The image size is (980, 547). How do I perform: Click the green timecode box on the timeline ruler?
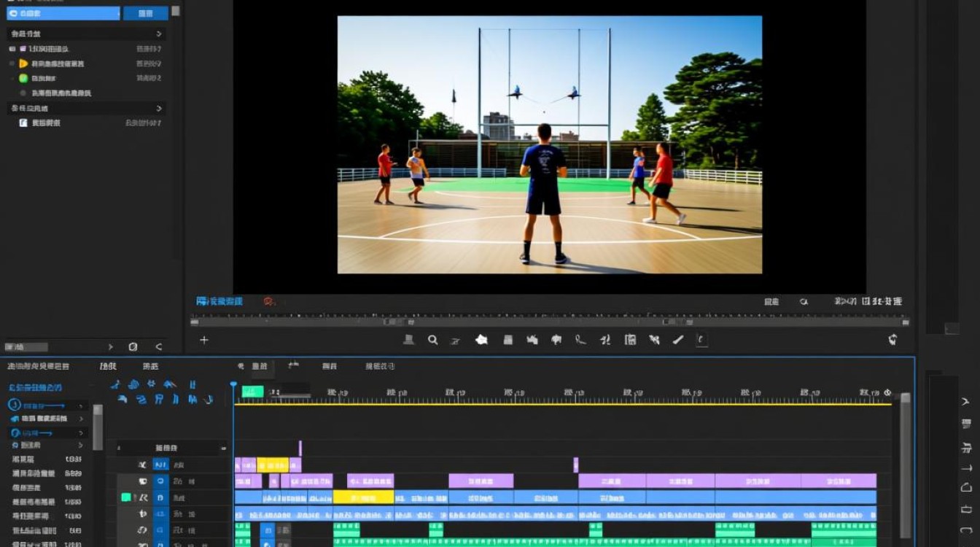(252, 392)
